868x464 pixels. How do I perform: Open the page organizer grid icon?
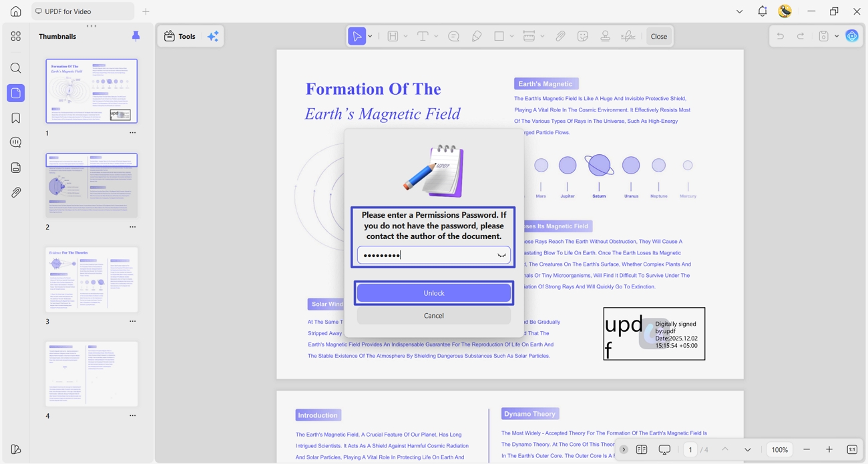tap(16, 36)
